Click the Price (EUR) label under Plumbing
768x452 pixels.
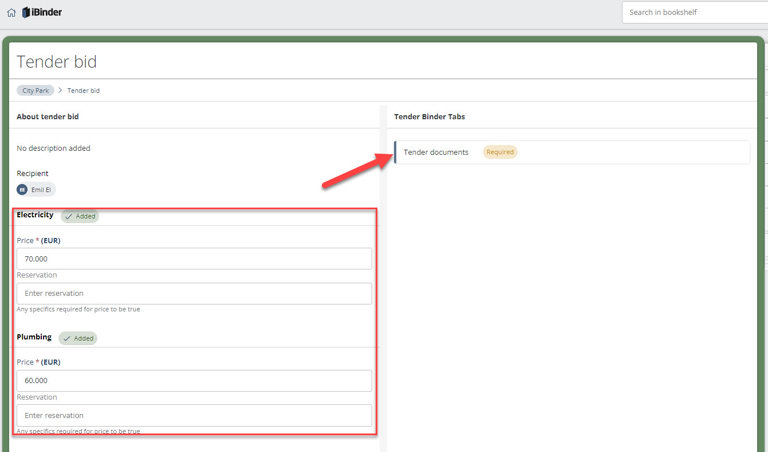[x=38, y=362]
